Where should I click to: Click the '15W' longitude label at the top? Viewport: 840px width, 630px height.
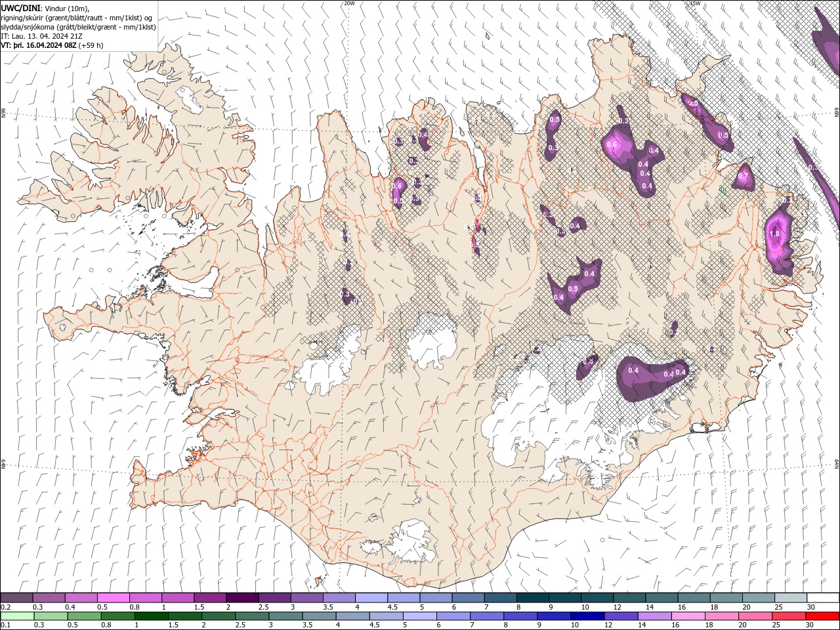pyautogui.click(x=694, y=3)
